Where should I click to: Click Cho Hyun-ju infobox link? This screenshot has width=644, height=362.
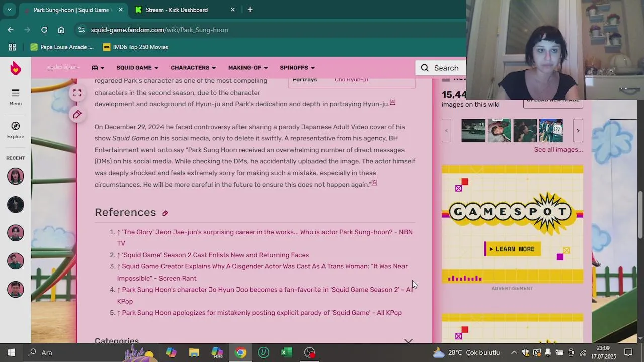click(351, 79)
